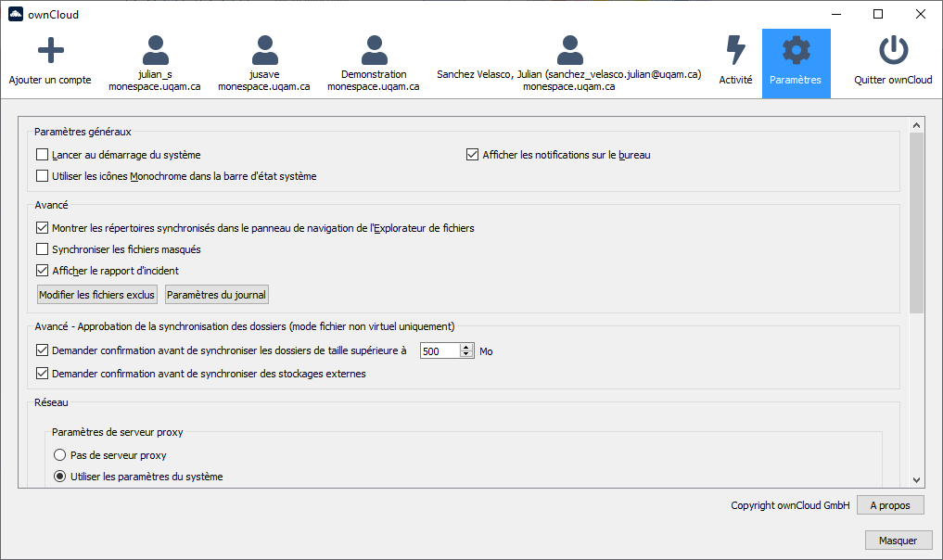Screen dimensions: 943x560
Task: Click Quitter ownCloud power icon
Action: click(x=893, y=50)
